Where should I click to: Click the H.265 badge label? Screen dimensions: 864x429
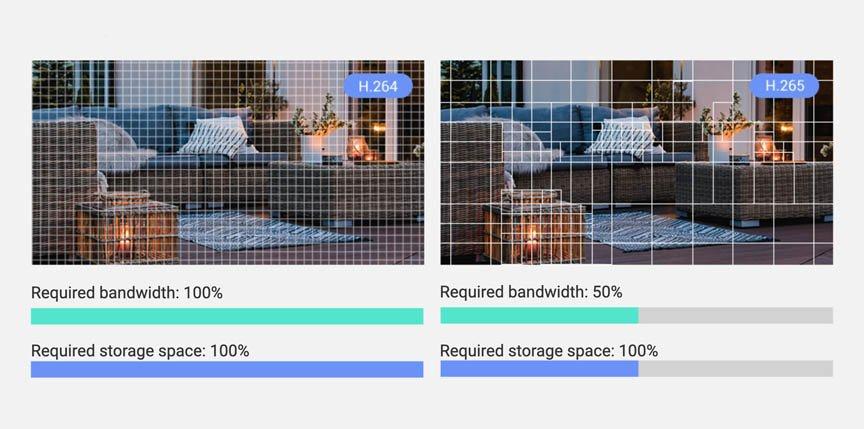tap(785, 86)
